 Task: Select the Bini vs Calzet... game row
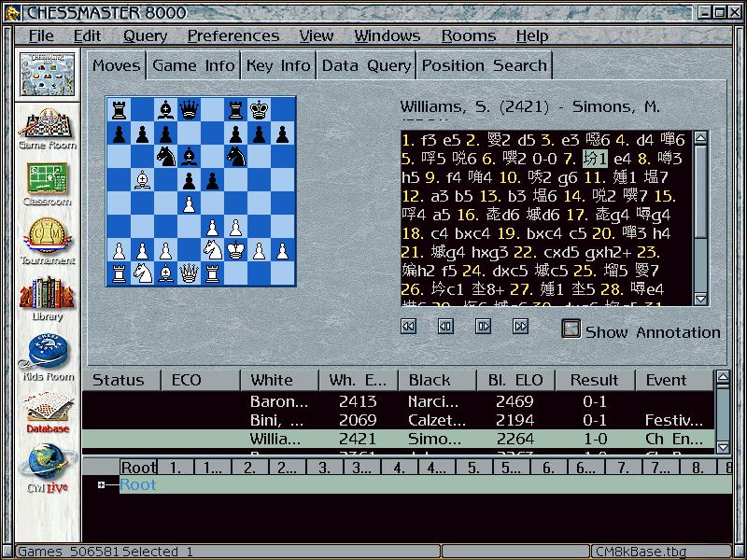pos(399,420)
